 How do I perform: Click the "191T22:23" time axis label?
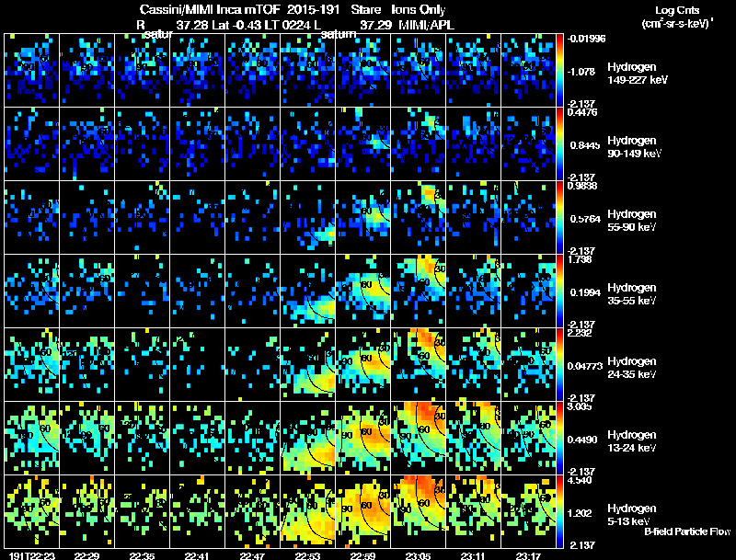pos(31,556)
